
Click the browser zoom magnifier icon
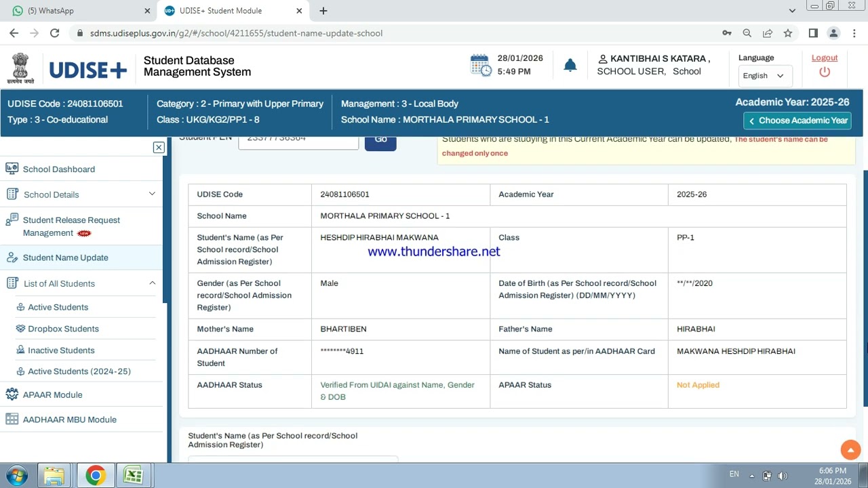click(x=747, y=33)
